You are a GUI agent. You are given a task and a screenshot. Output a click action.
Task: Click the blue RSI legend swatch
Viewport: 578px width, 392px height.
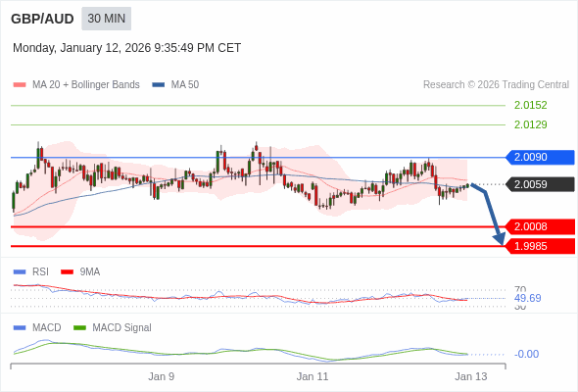point(20,272)
